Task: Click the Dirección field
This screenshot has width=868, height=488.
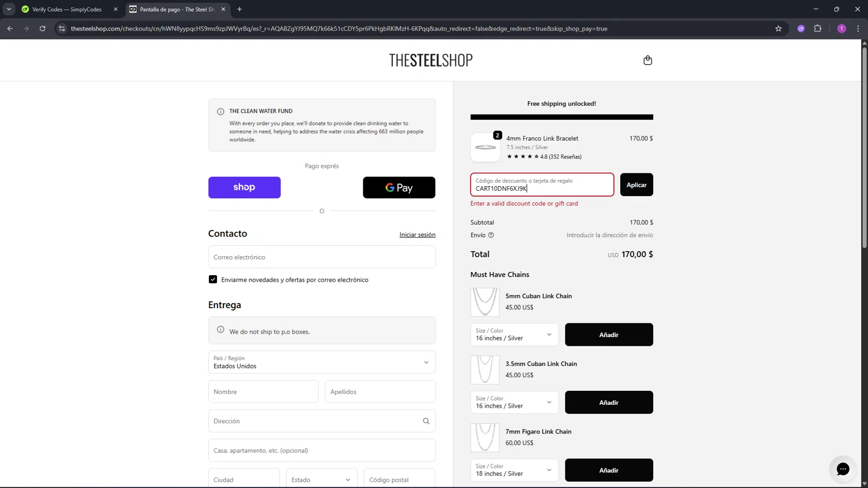Action: pyautogui.click(x=322, y=421)
